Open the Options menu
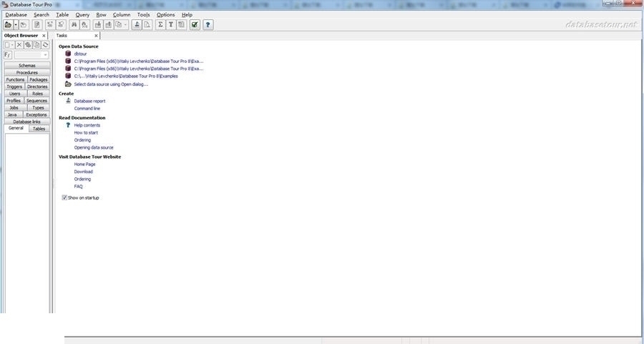 pos(165,14)
